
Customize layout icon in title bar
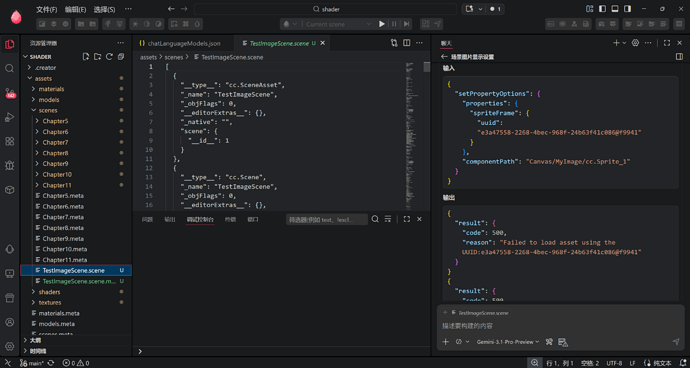(590, 9)
